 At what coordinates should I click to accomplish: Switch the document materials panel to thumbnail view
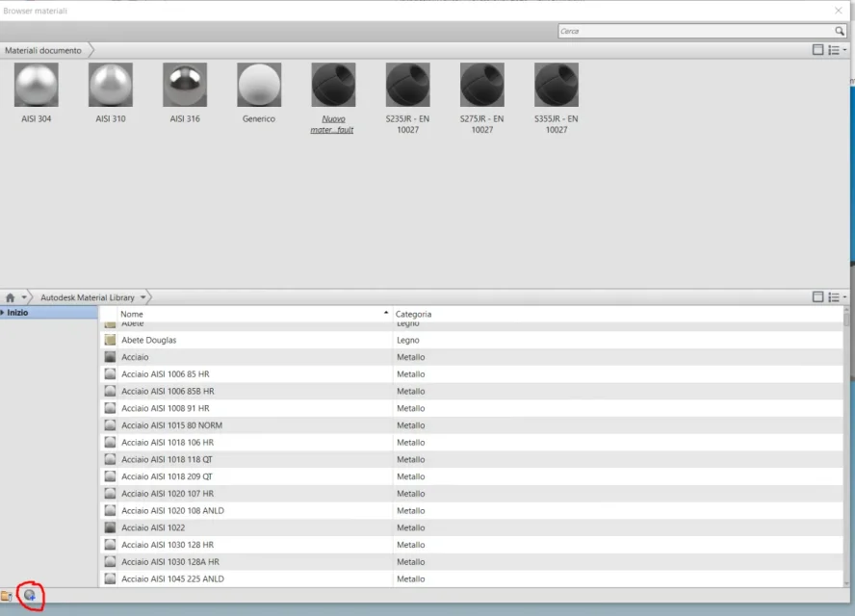(x=817, y=49)
